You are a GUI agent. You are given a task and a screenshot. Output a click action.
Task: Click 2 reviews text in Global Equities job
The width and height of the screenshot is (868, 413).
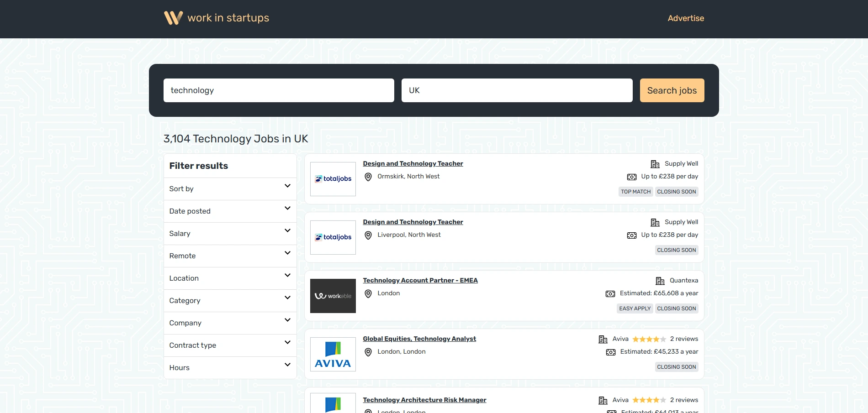[x=684, y=339]
